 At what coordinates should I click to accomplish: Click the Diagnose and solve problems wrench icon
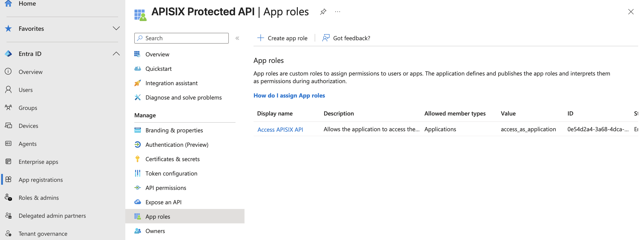point(137,97)
